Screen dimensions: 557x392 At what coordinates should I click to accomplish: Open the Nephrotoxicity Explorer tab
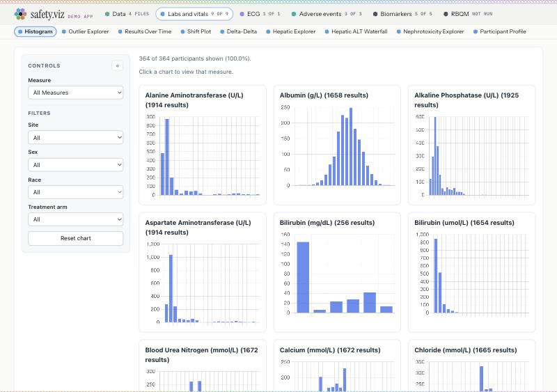click(430, 31)
